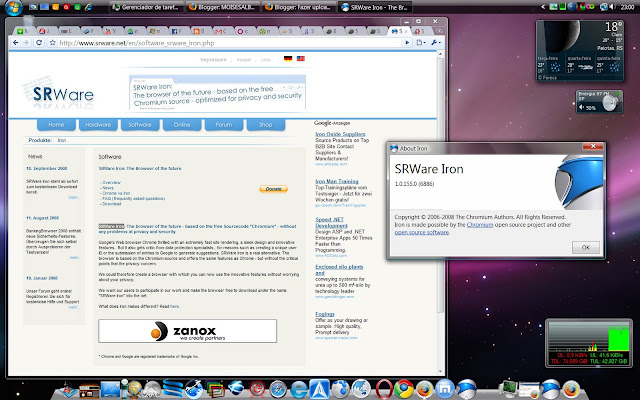Open the page control menu
640x400 pixels.
pyautogui.click(x=421, y=42)
